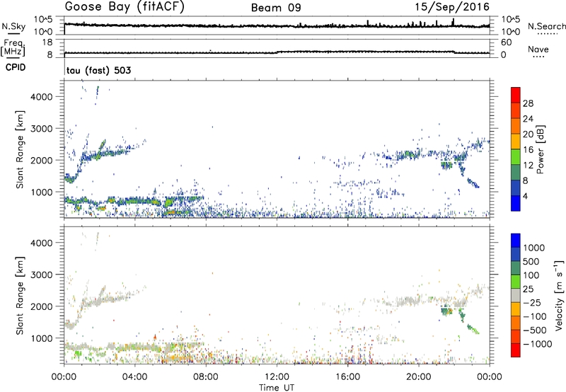Viewport: 566px width, 392px height.
Task: Click the 'Slant Range [km]' label of the power panel
Action: (20, 149)
